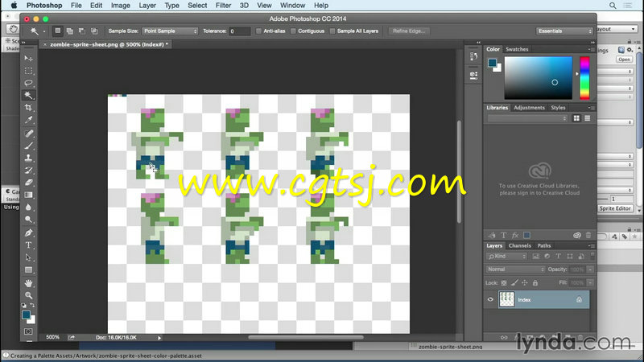Switch Libraries to grid view
Screen dimensions: 644x362
click(576, 118)
